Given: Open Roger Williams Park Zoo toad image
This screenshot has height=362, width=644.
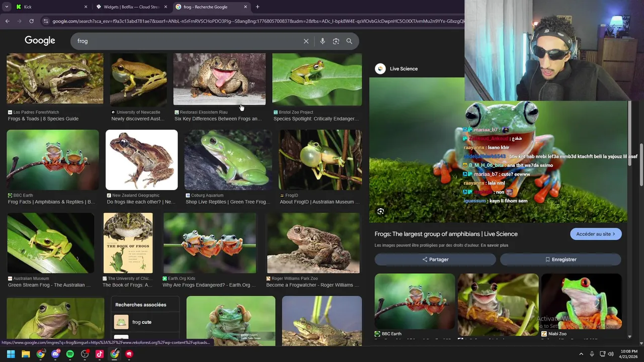Looking at the screenshot, I should [313, 243].
